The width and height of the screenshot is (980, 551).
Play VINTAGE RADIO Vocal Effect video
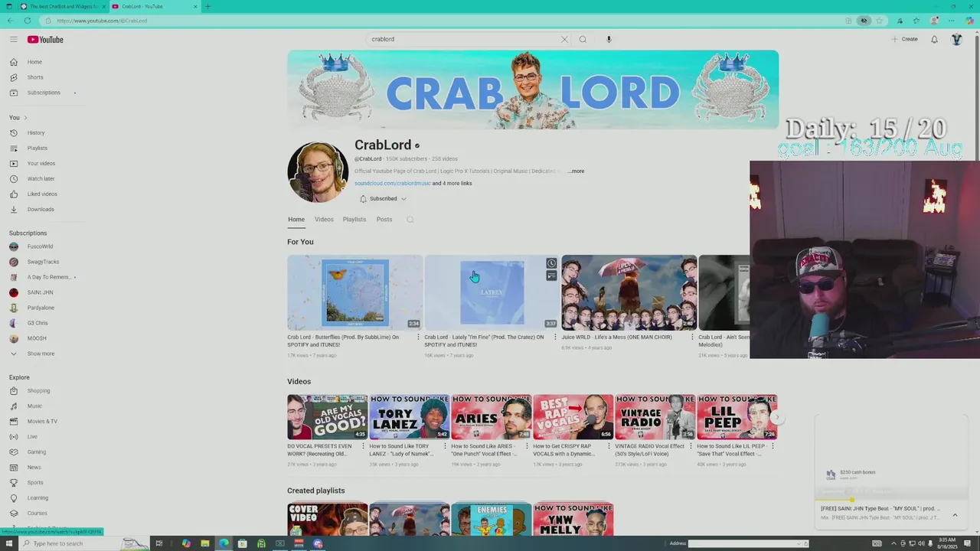coord(655,417)
